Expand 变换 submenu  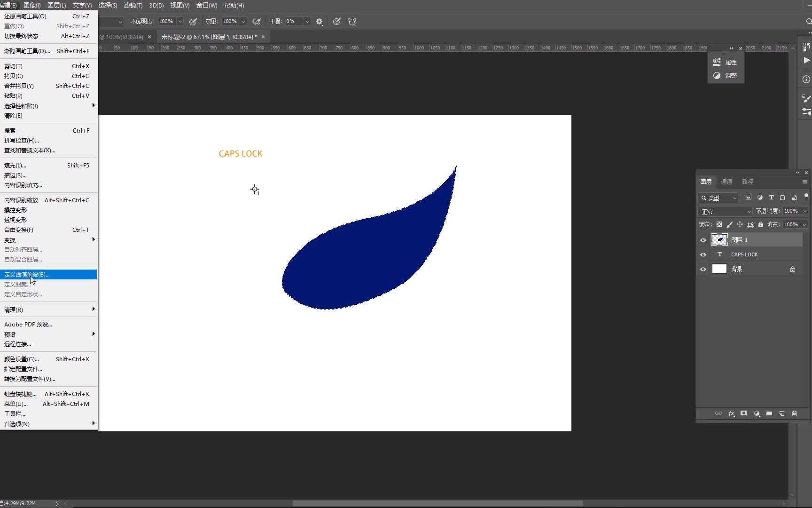49,240
